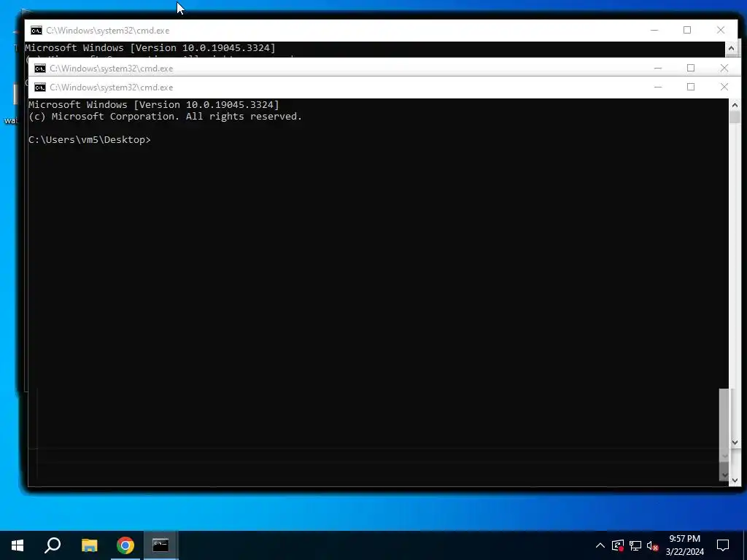Screen dimensions: 747x560
Task: Close the middle cmd.exe window
Action: tap(724, 68)
